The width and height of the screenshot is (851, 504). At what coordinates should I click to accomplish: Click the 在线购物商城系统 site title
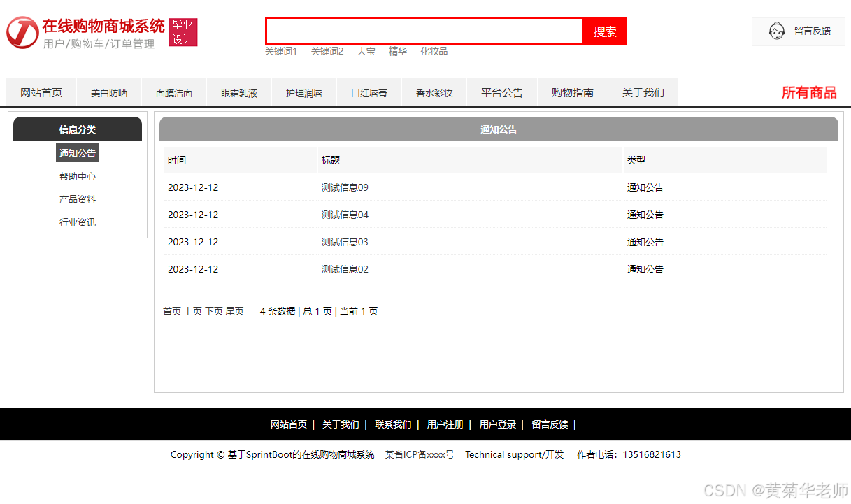point(103,26)
